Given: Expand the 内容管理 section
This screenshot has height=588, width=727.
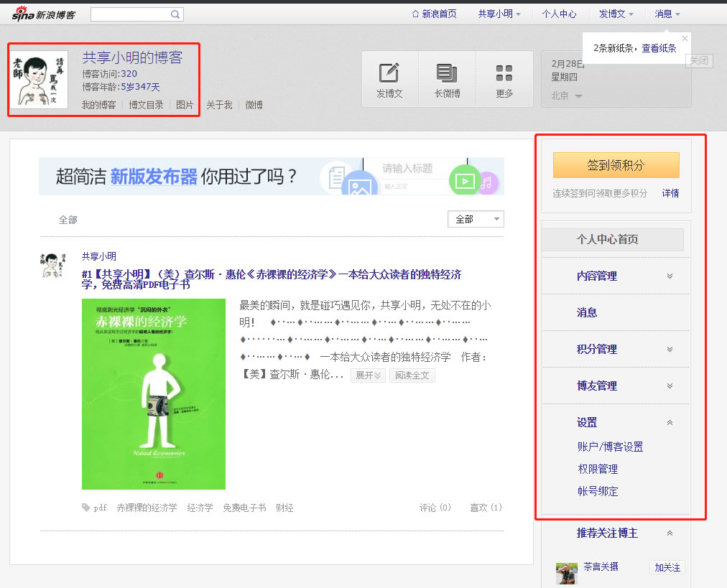Looking at the screenshot, I should [670, 276].
